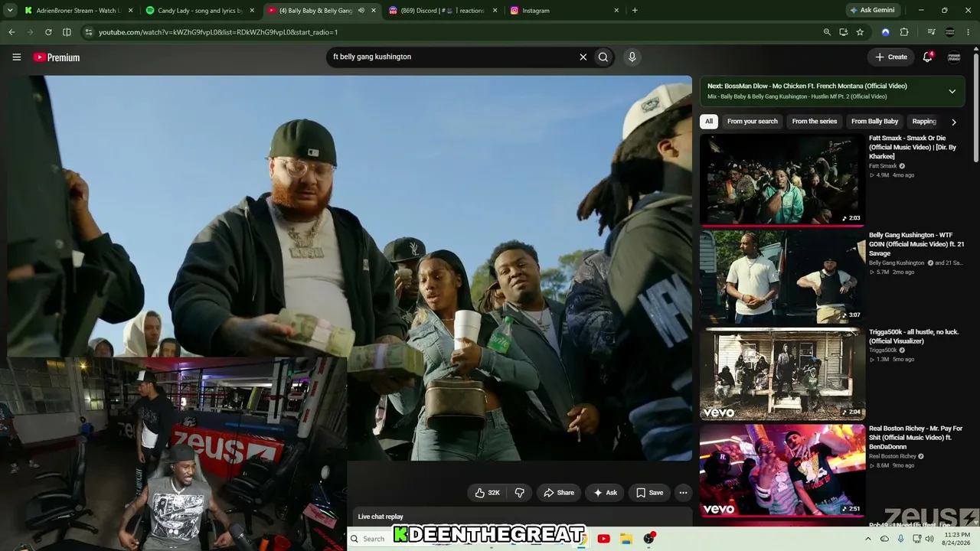Open YouTube from the Windows taskbar

[603, 539]
